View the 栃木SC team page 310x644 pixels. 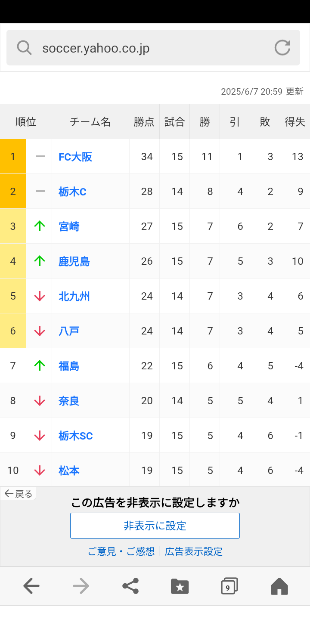click(x=76, y=436)
